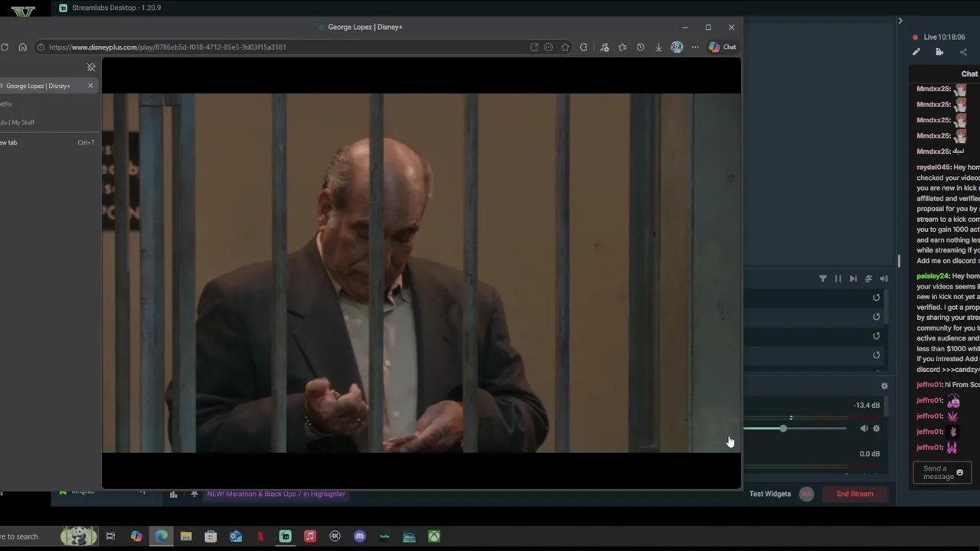980x551 pixels.
Task: Skip to next alert
Action: pyautogui.click(x=853, y=279)
